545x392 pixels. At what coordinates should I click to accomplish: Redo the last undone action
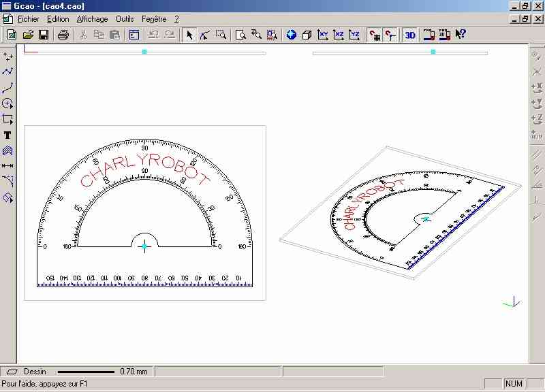pos(170,35)
